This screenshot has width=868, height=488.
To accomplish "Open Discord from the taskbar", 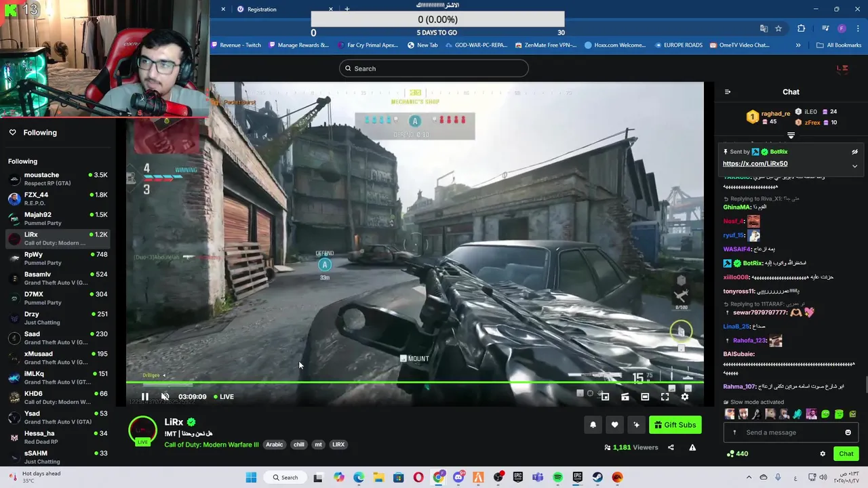I will point(458,477).
